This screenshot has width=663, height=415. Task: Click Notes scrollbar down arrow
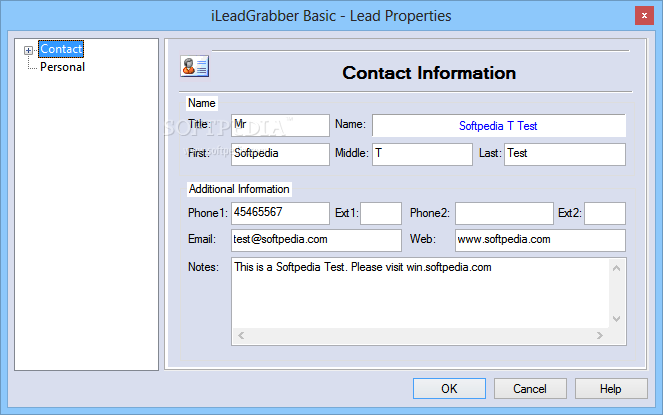tap(616, 319)
